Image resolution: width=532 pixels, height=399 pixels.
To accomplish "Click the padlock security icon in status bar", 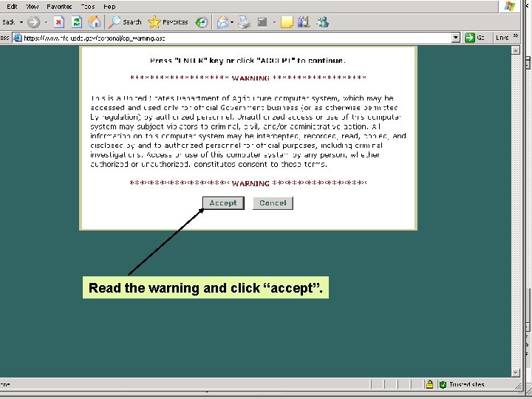I will coord(429,384).
